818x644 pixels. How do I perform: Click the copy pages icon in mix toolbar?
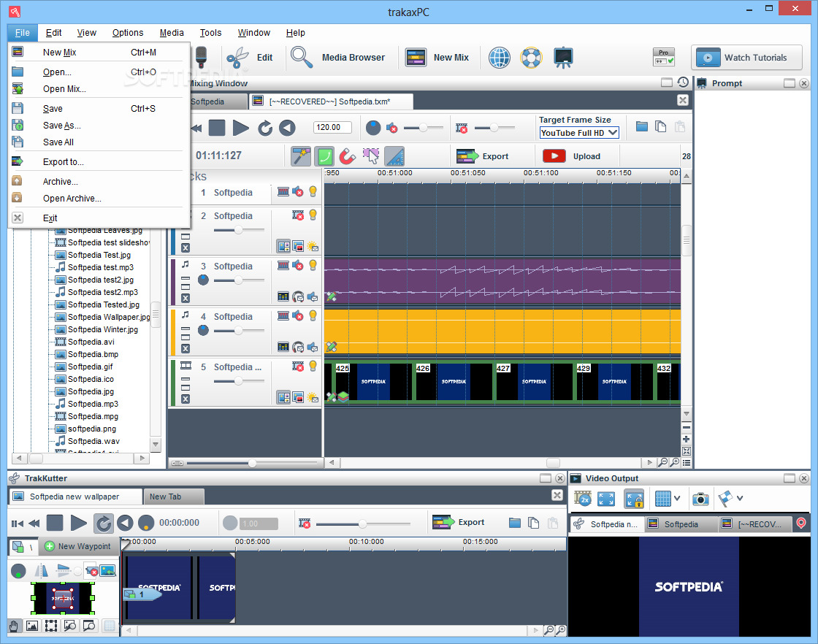click(660, 127)
